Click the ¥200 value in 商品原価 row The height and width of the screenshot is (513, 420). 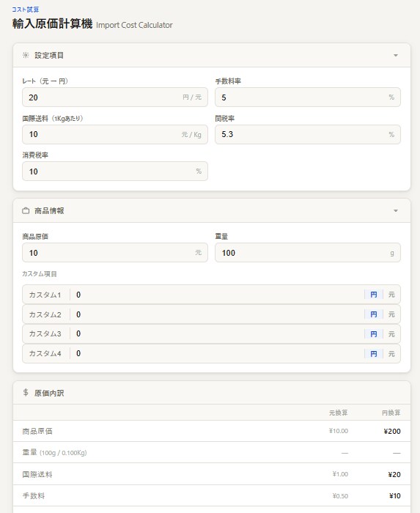click(392, 431)
